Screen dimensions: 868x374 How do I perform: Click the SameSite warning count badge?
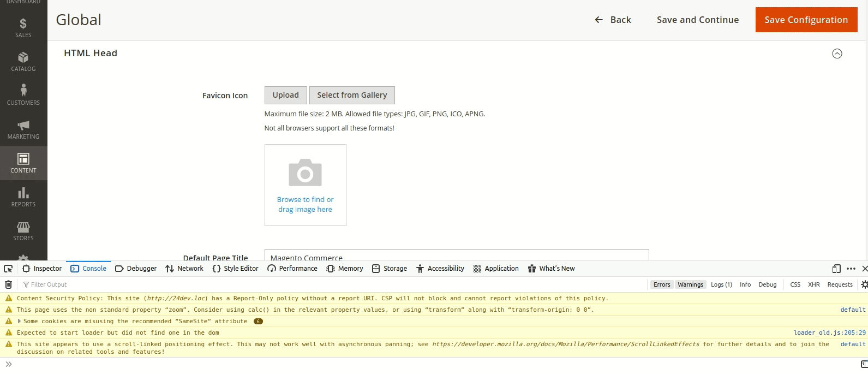point(258,322)
